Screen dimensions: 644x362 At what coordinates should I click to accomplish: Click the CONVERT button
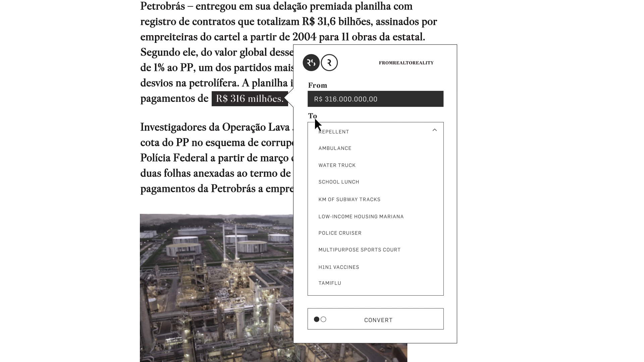378,319
